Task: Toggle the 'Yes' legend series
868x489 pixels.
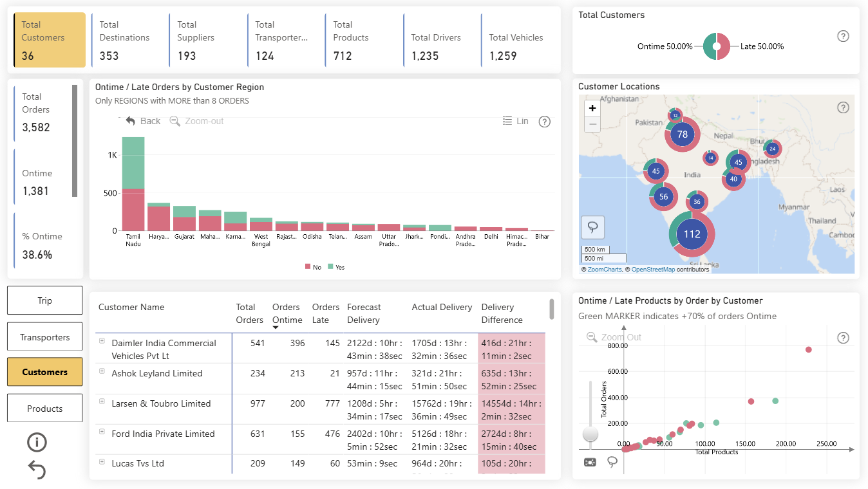Action: click(x=336, y=267)
